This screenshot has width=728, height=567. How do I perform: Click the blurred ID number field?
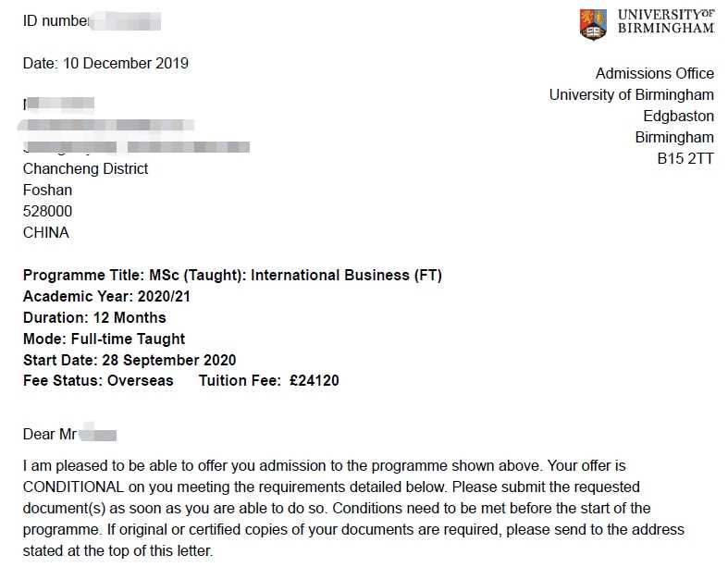point(126,21)
